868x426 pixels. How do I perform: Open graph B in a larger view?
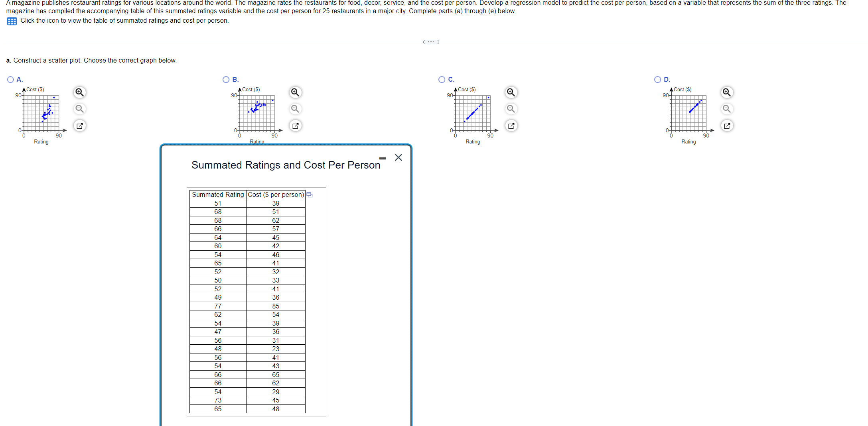(x=295, y=126)
